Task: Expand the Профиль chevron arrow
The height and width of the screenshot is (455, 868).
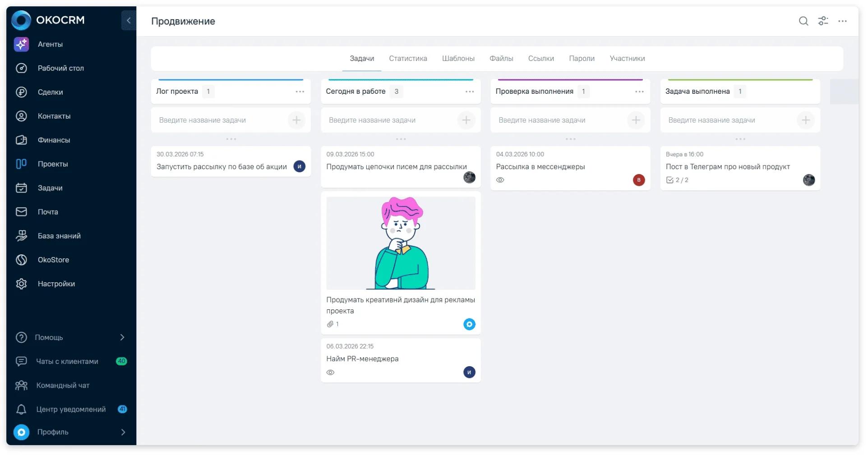Action: (x=123, y=432)
